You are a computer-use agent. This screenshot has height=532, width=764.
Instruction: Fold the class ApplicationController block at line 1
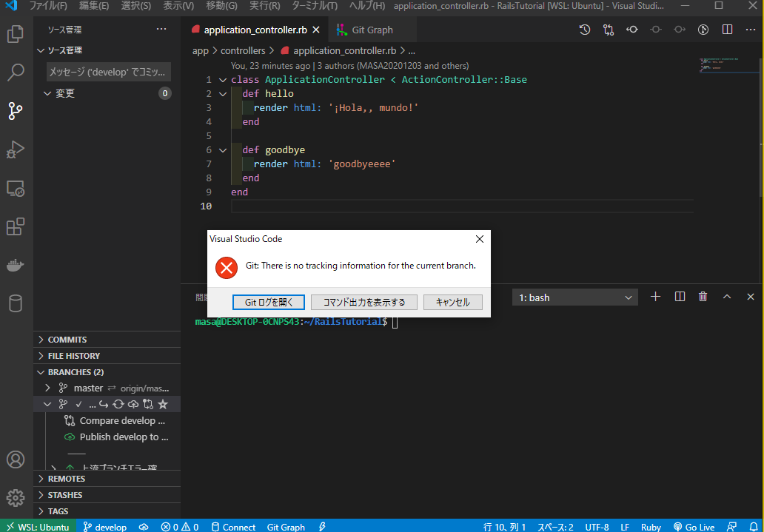click(223, 79)
